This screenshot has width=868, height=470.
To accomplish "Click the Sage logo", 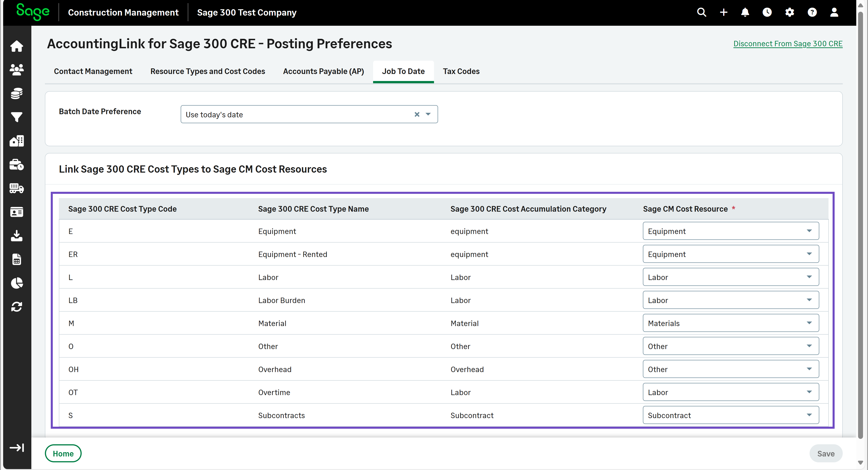I will click(x=33, y=12).
